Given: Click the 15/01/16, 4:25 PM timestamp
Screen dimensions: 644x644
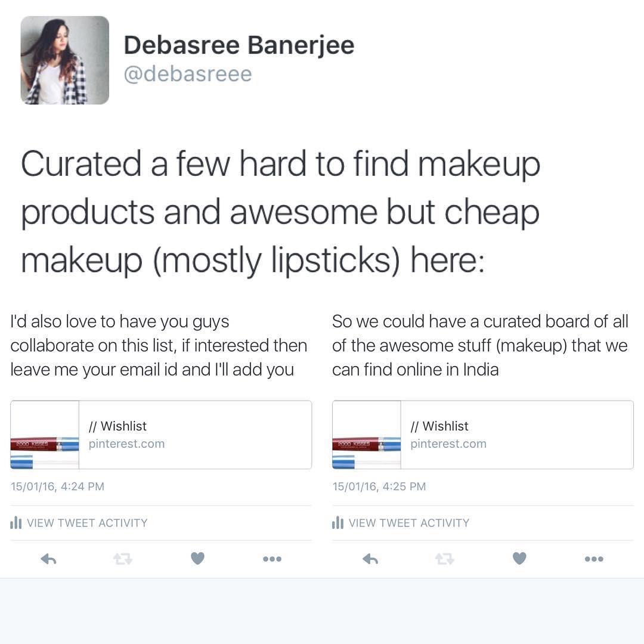Looking at the screenshot, I should click(379, 487).
